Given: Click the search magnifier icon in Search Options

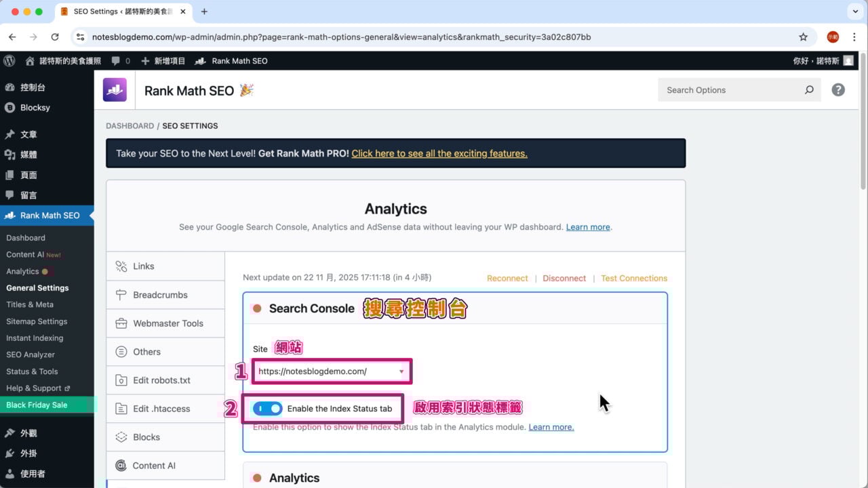Looking at the screenshot, I should [809, 90].
